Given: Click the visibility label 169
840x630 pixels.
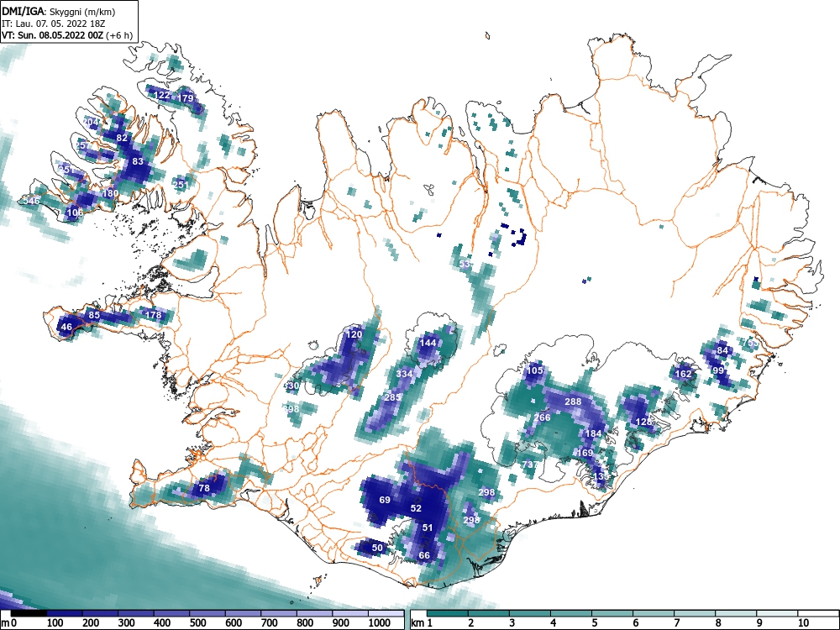Looking at the screenshot, I should coord(585,453).
